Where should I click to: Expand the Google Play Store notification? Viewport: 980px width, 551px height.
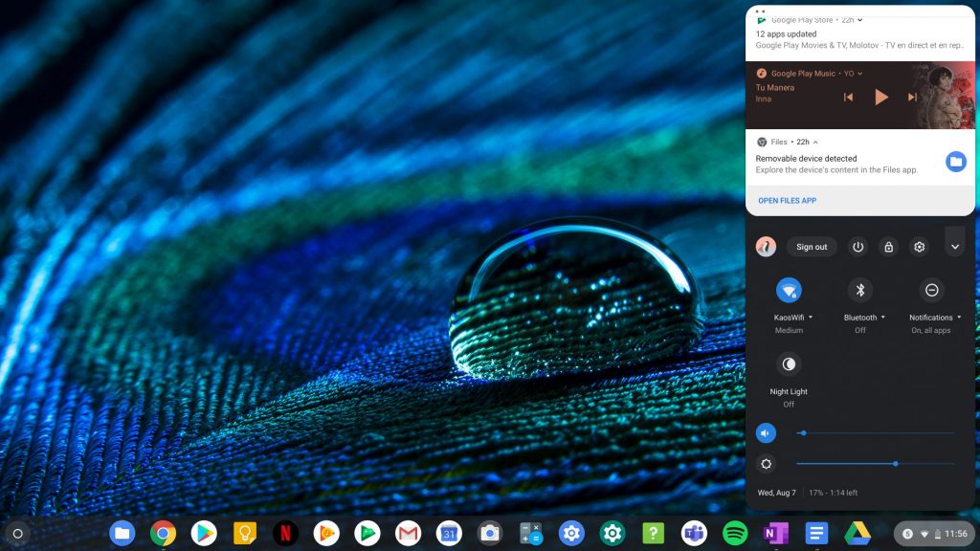point(860,20)
